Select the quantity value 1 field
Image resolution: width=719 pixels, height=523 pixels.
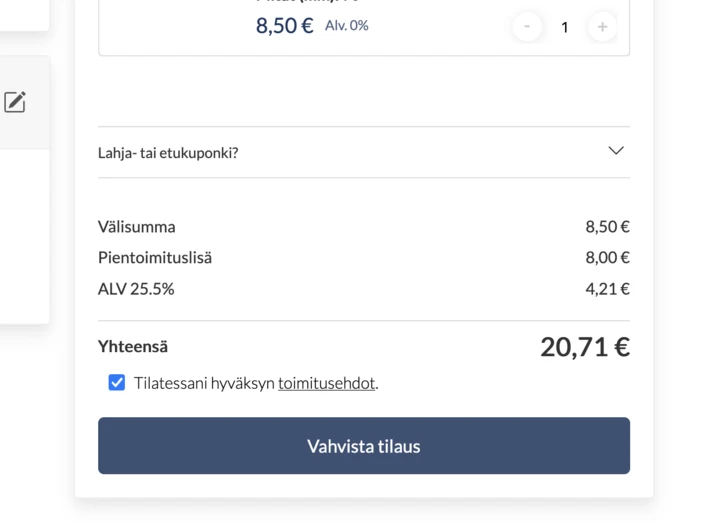565,28
